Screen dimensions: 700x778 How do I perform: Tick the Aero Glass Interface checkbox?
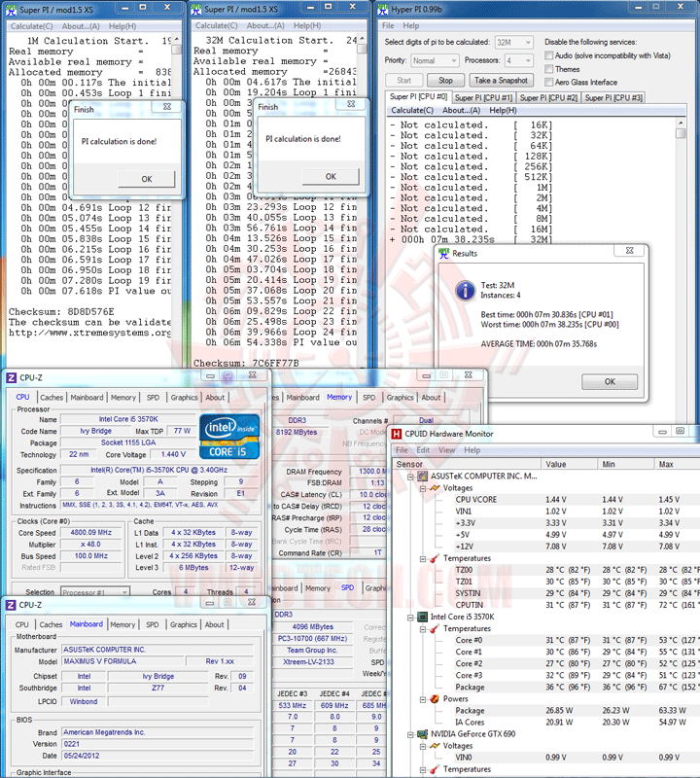click(549, 83)
